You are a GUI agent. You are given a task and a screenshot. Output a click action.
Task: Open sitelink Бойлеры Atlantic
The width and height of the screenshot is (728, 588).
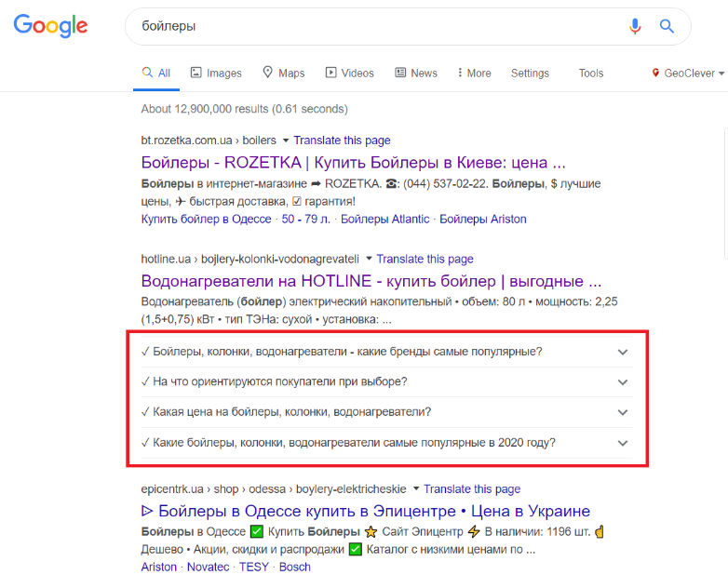point(384,219)
